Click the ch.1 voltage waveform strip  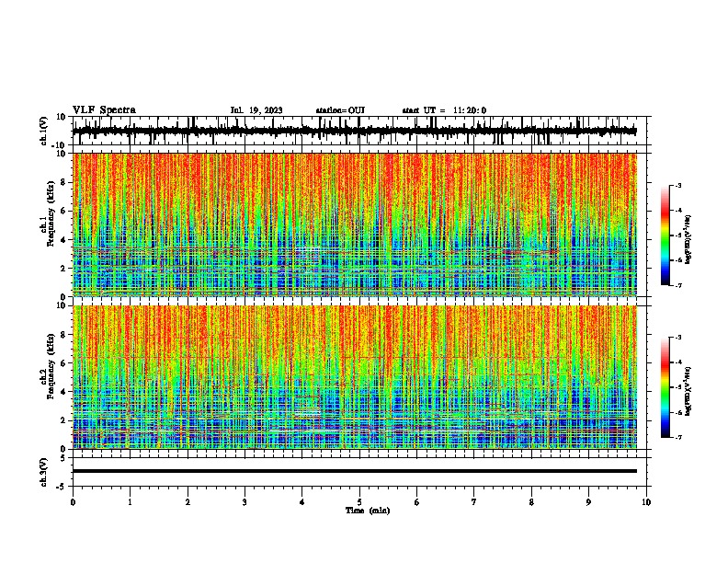[x=355, y=131]
